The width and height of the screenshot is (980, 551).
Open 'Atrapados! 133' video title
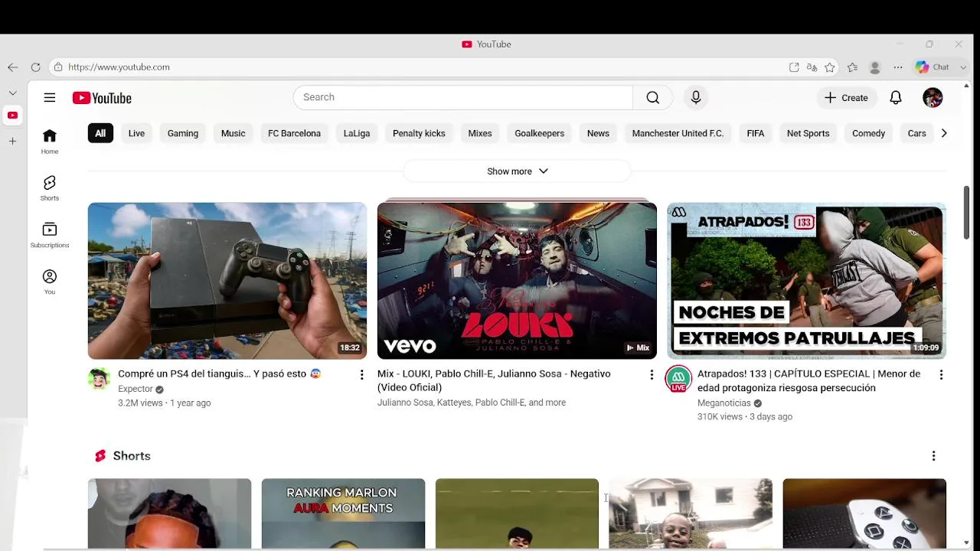808,381
